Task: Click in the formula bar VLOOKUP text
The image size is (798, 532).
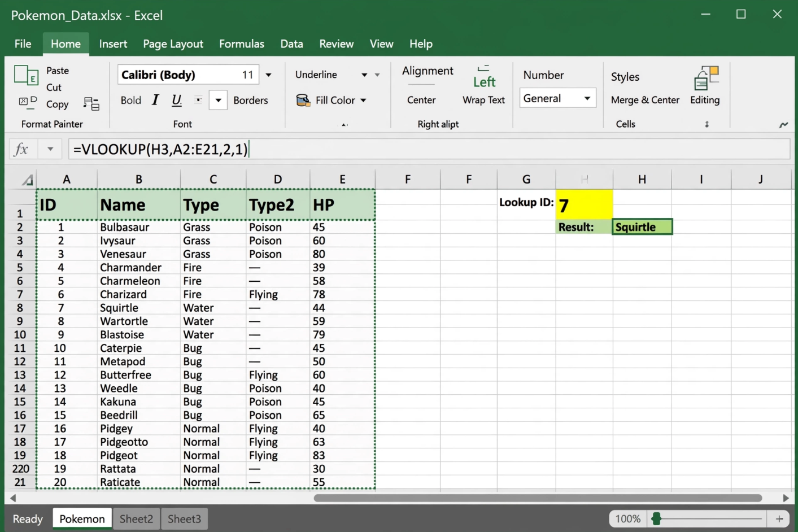Action: (160, 149)
